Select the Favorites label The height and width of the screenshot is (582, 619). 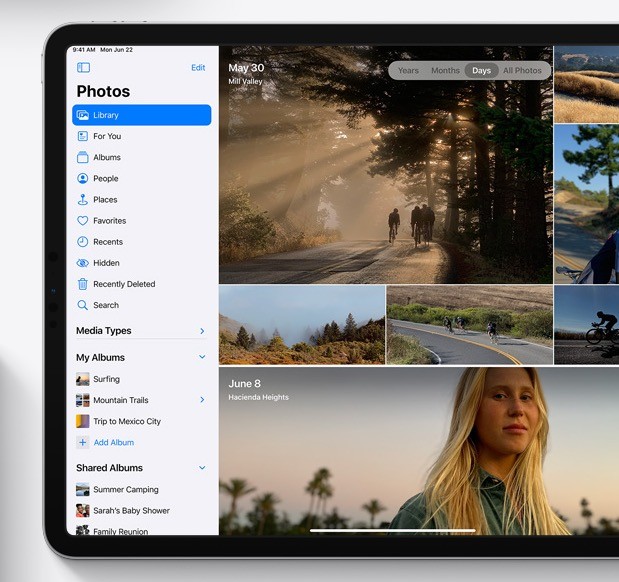(110, 221)
